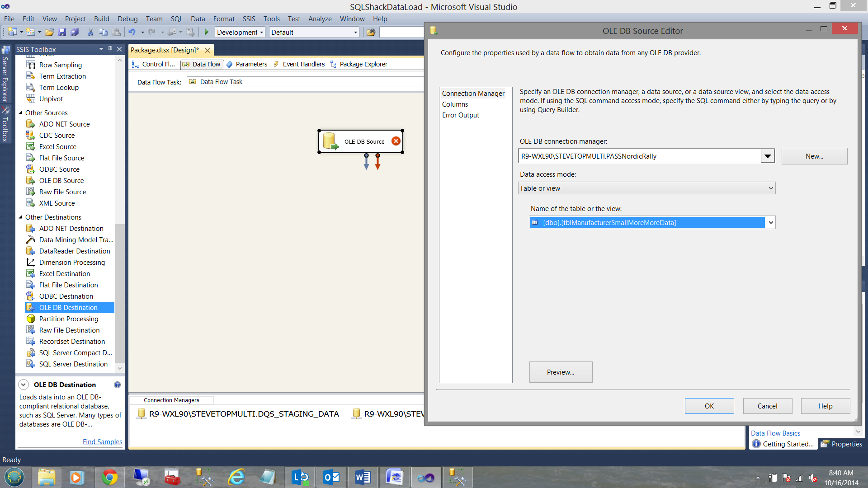Click the OLE DB Destination help icon
868x488 pixels.
[x=117, y=385]
